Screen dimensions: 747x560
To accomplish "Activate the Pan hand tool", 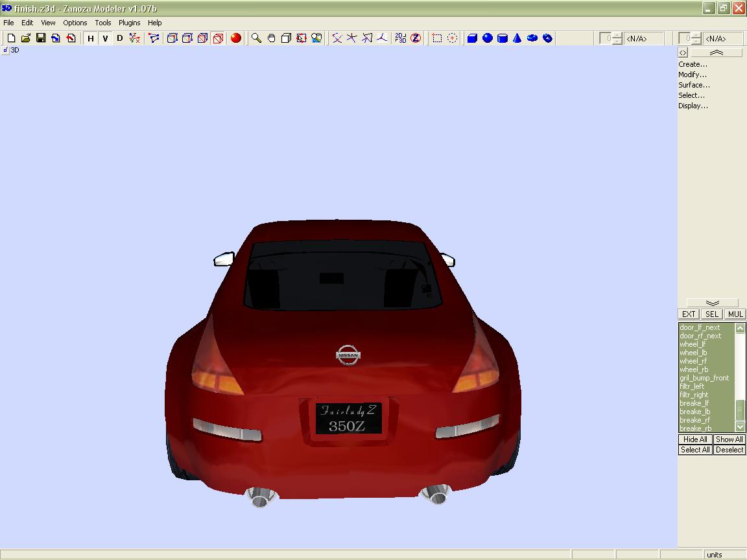I will point(271,38).
